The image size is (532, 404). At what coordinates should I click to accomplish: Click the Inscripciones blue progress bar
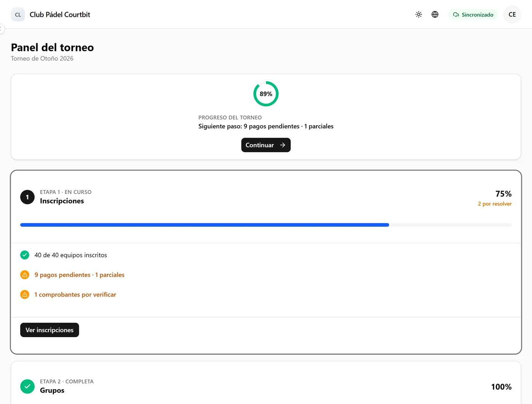click(266, 225)
